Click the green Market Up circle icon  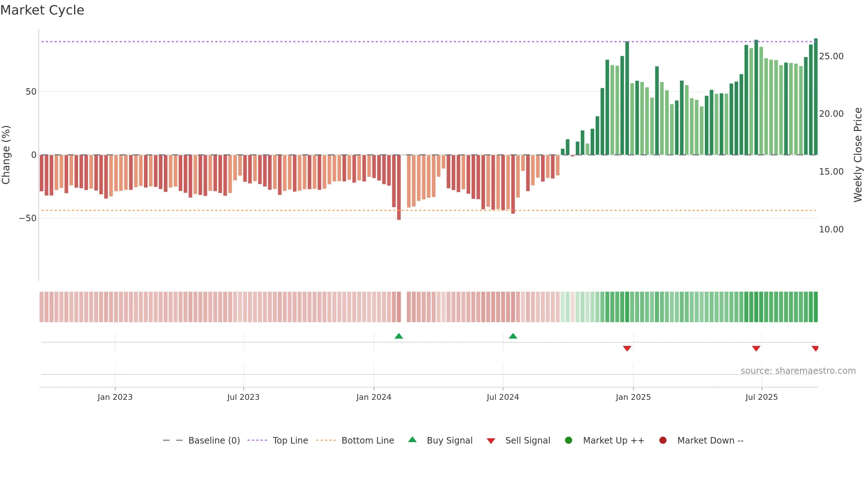pyautogui.click(x=569, y=440)
